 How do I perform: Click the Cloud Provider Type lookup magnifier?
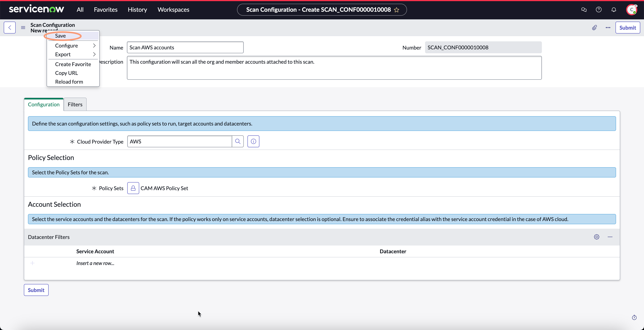coord(238,141)
